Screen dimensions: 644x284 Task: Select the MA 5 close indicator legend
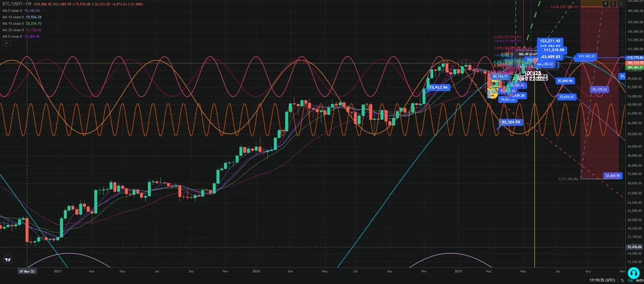[x=21, y=10]
